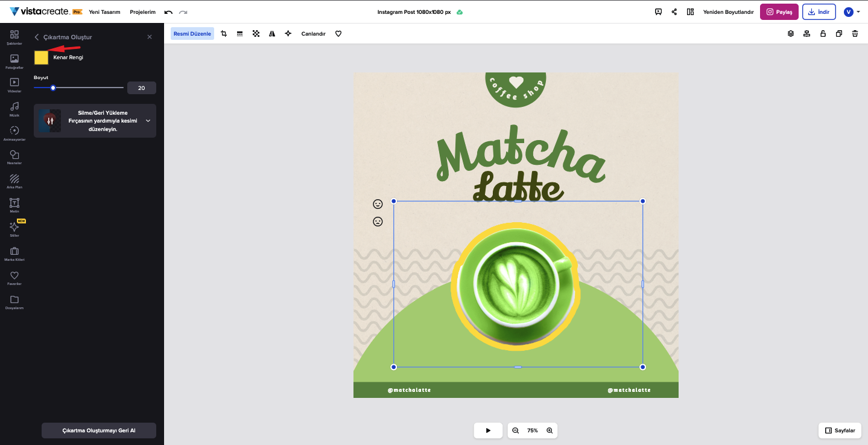
Task: Click the İndir download button
Action: click(x=819, y=12)
